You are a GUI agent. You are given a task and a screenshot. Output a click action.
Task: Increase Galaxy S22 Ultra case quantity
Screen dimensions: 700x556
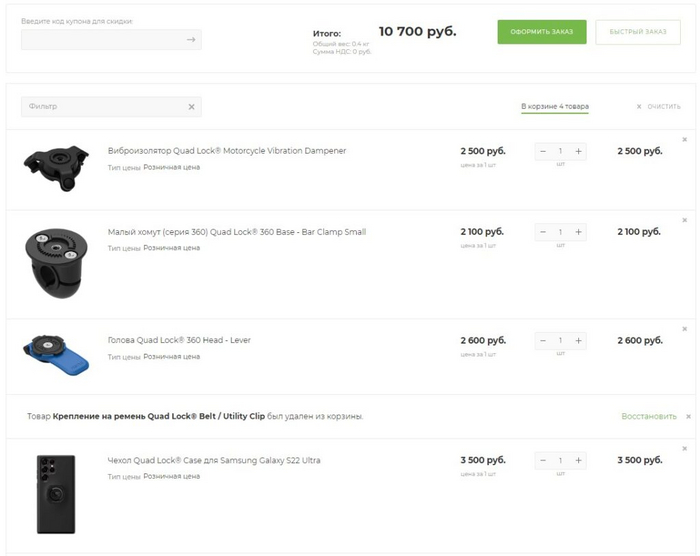[579, 461]
